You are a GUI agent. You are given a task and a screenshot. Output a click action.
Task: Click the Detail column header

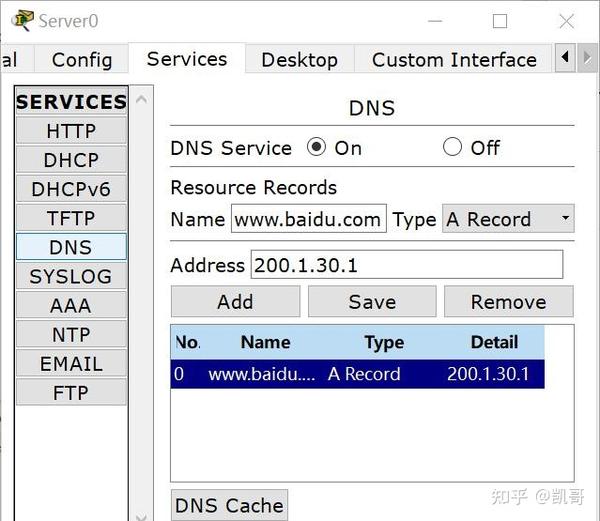point(494,342)
